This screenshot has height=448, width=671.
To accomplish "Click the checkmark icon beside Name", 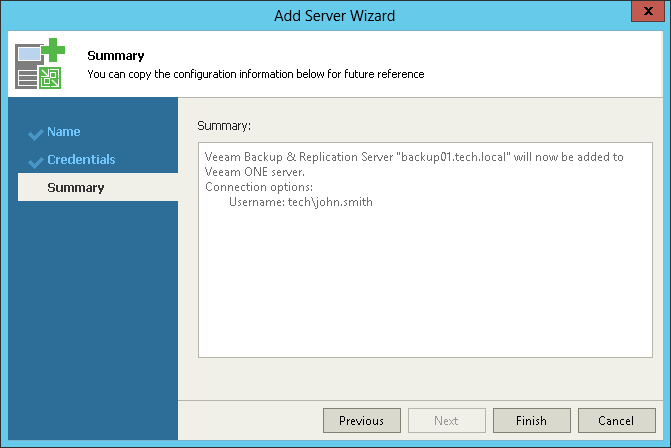I will pos(36,133).
